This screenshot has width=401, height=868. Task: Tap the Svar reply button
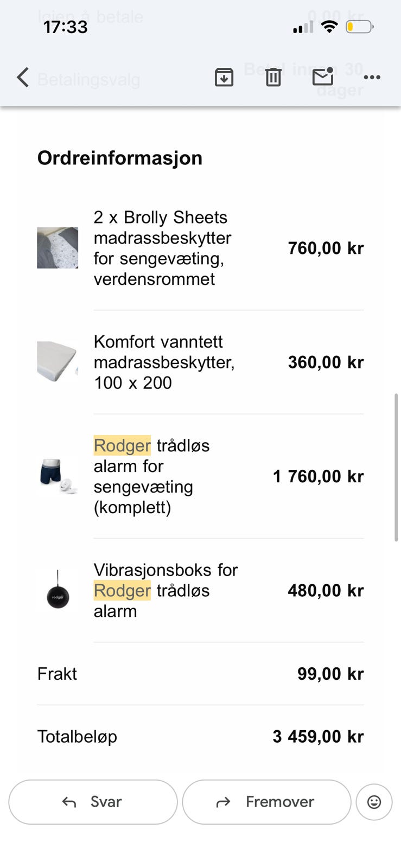tap(93, 802)
